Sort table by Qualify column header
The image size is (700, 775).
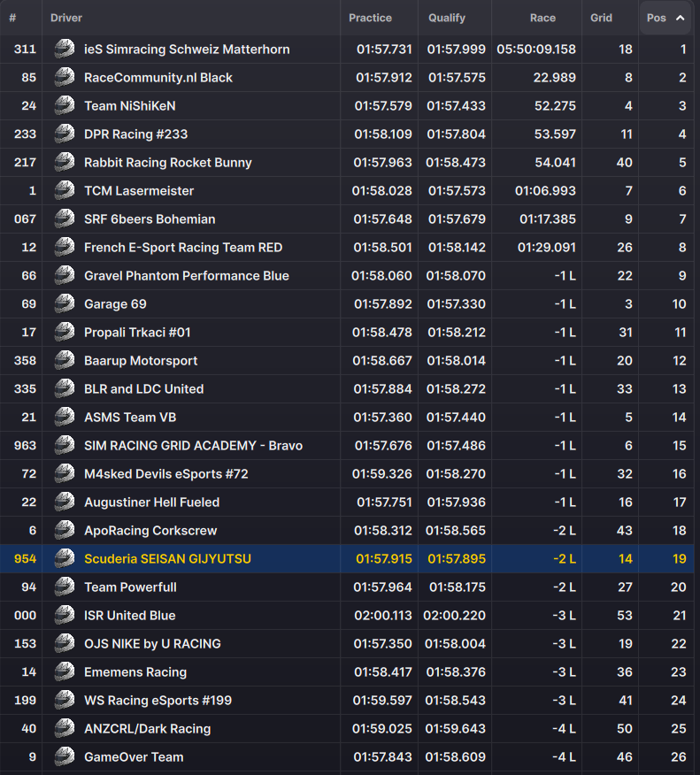click(447, 18)
